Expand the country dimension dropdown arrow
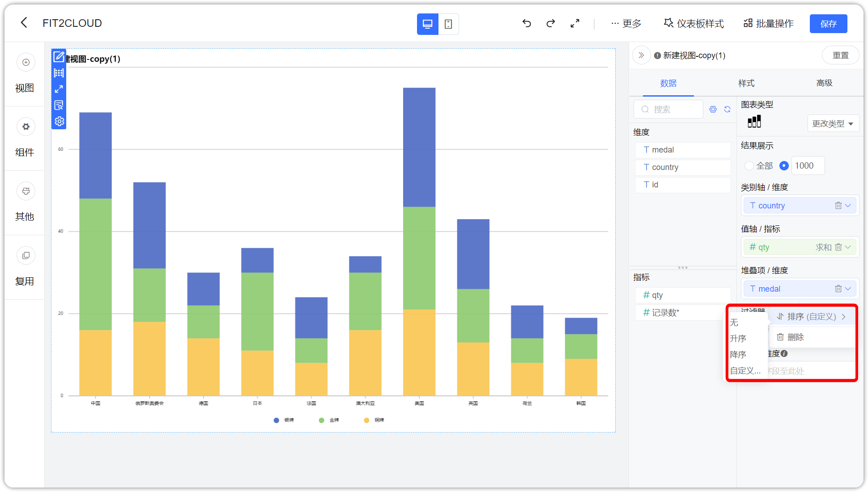Viewport: 868px width, 492px height. pyautogui.click(x=848, y=205)
